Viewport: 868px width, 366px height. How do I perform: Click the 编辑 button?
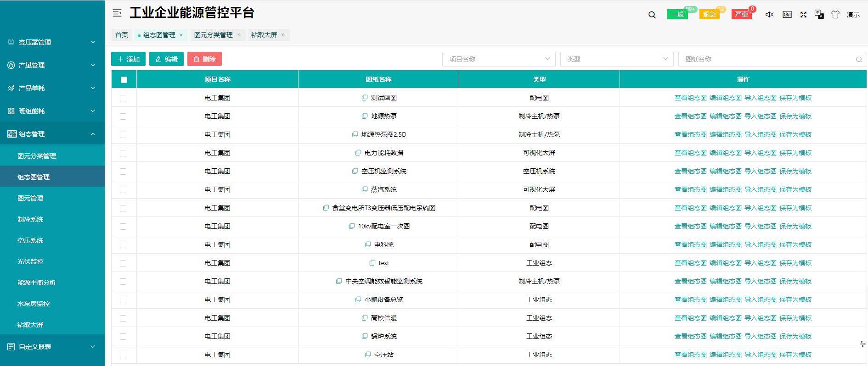tap(166, 59)
